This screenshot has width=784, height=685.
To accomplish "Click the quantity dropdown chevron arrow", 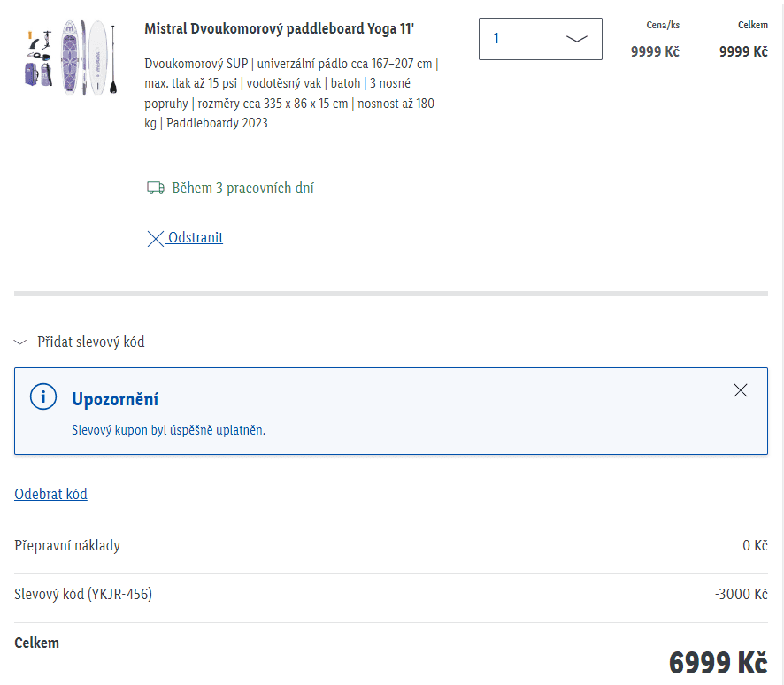I will tap(576, 39).
